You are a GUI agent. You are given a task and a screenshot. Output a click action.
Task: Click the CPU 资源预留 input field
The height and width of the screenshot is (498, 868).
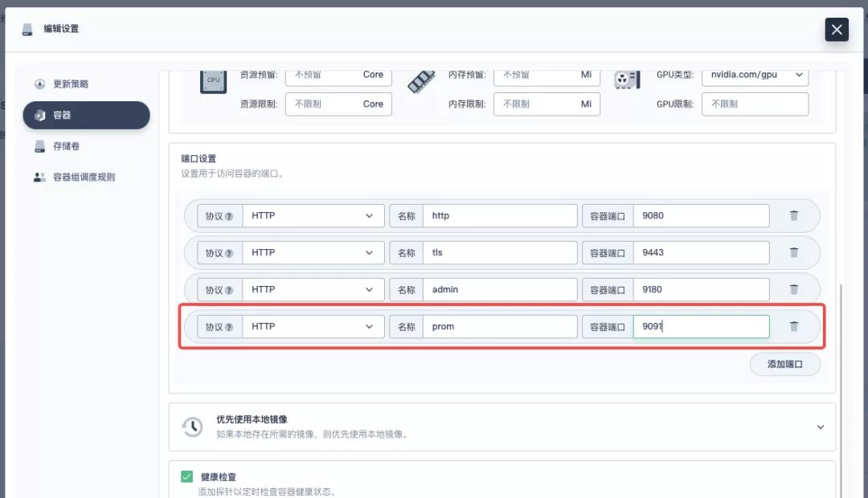(339, 77)
